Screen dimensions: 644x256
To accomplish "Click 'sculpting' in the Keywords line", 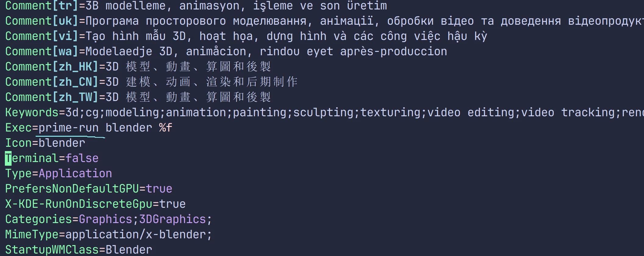I will click(x=323, y=113).
